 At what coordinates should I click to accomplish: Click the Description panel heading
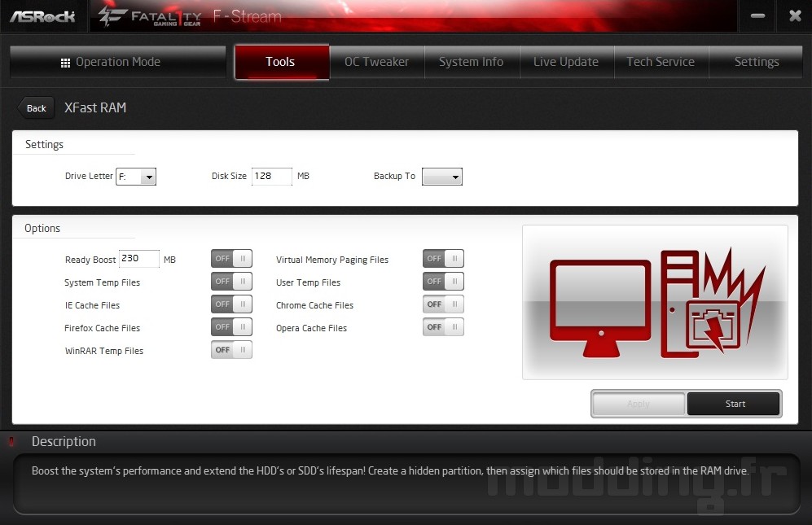point(64,442)
